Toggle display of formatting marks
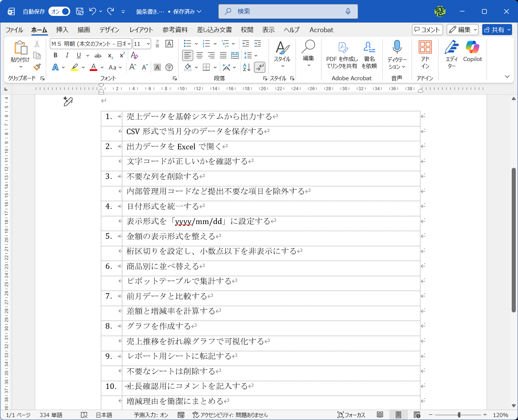518x420 pixels. coord(260,67)
